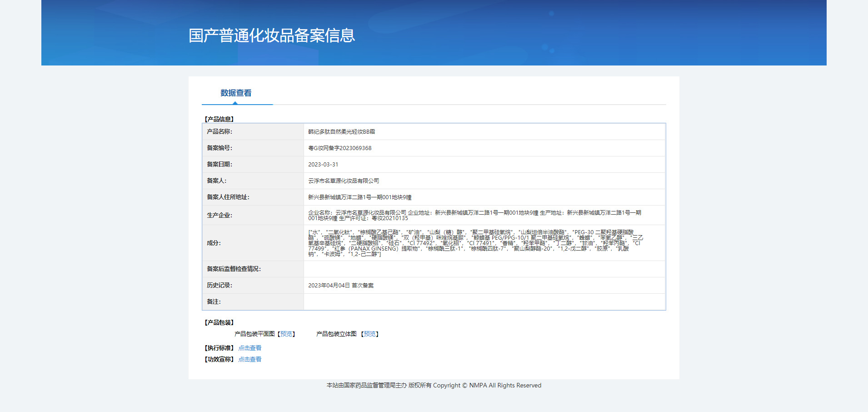The height and width of the screenshot is (412, 868).
Task: Preview the 产品包装立体图 image
Action: [x=369, y=334]
